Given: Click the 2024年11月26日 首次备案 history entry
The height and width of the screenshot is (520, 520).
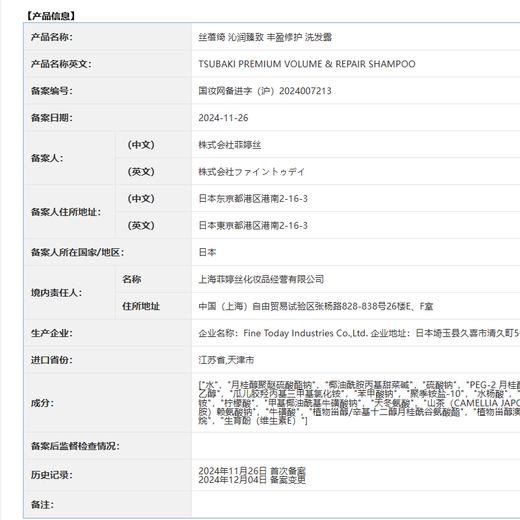Looking at the screenshot, I should click(x=252, y=471).
